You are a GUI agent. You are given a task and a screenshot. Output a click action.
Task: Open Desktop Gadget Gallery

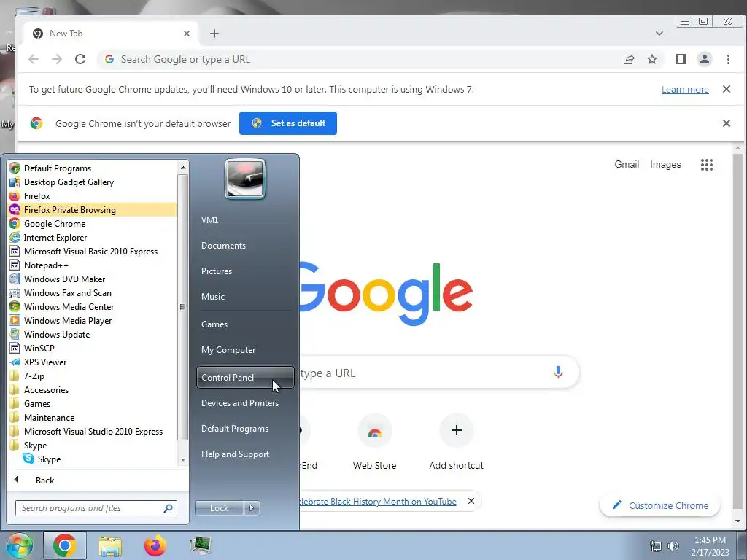(92, 182)
